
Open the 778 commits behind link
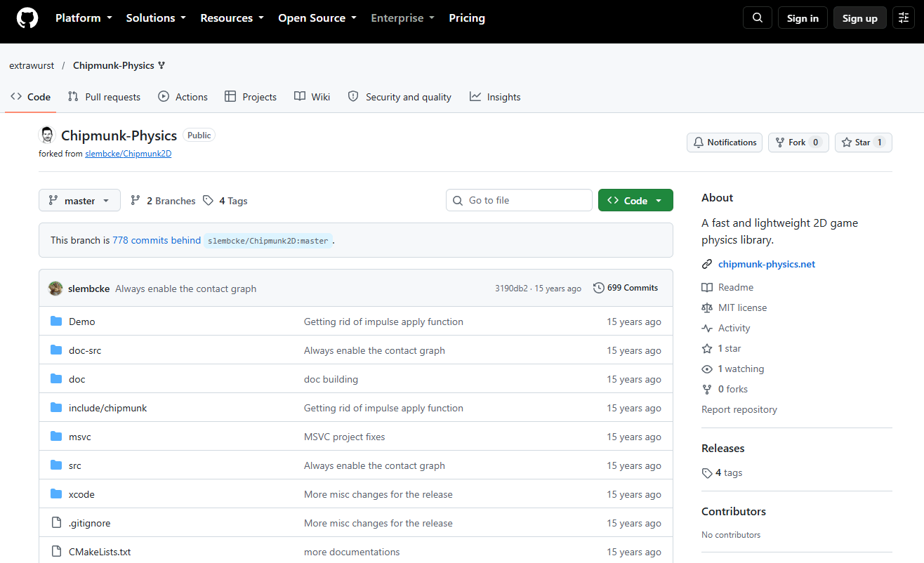click(x=157, y=240)
